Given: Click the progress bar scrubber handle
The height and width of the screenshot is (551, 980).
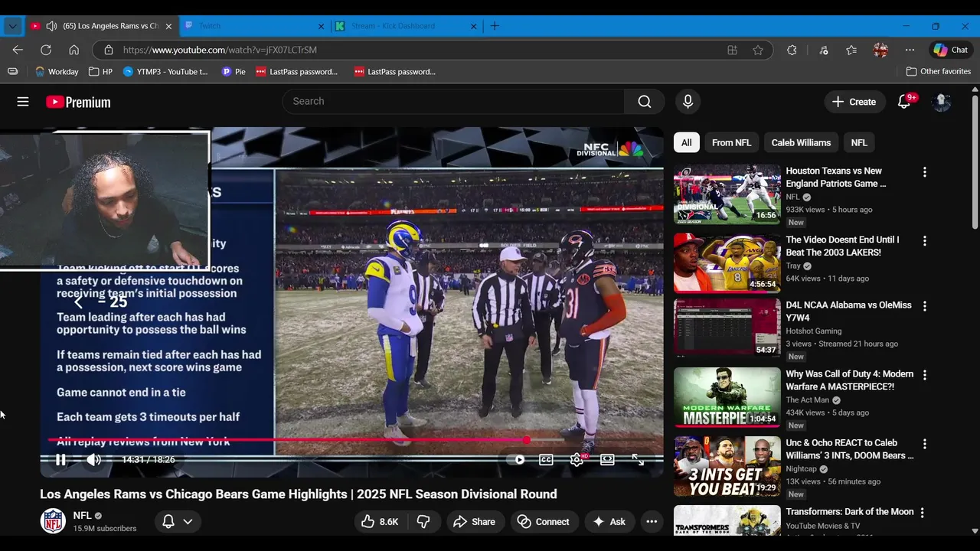Looking at the screenshot, I should pyautogui.click(x=527, y=440).
